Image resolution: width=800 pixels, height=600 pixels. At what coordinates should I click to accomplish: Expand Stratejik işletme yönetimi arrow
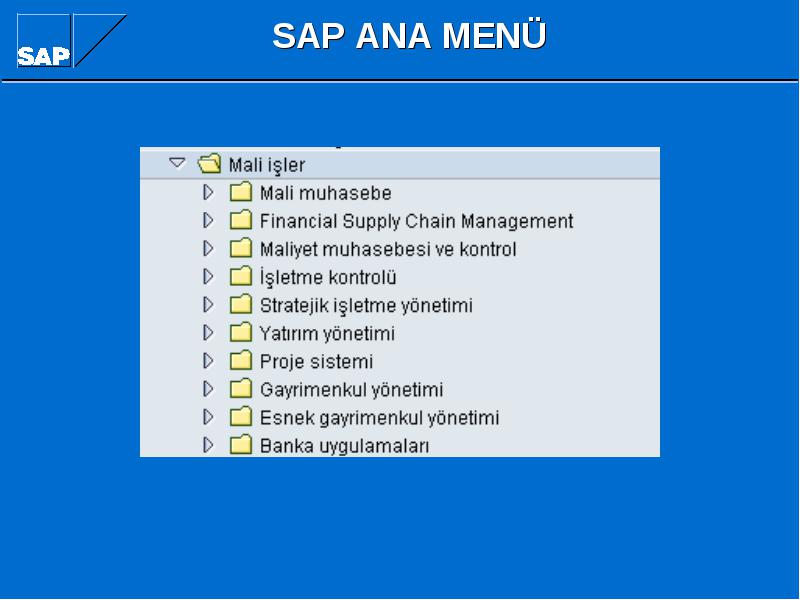[208, 305]
